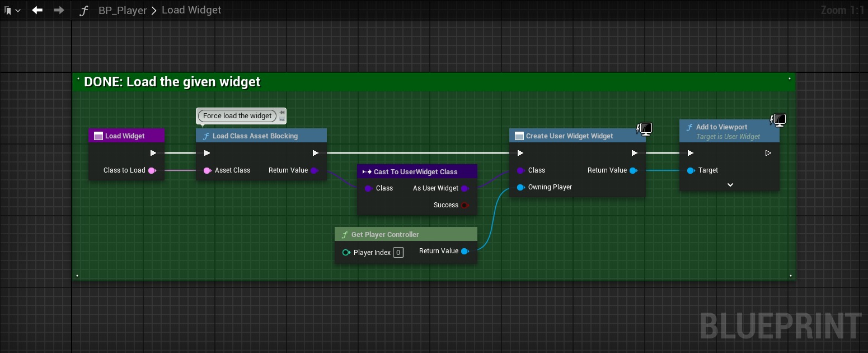Click the cast arrow icon on Cast node title

tap(367, 172)
